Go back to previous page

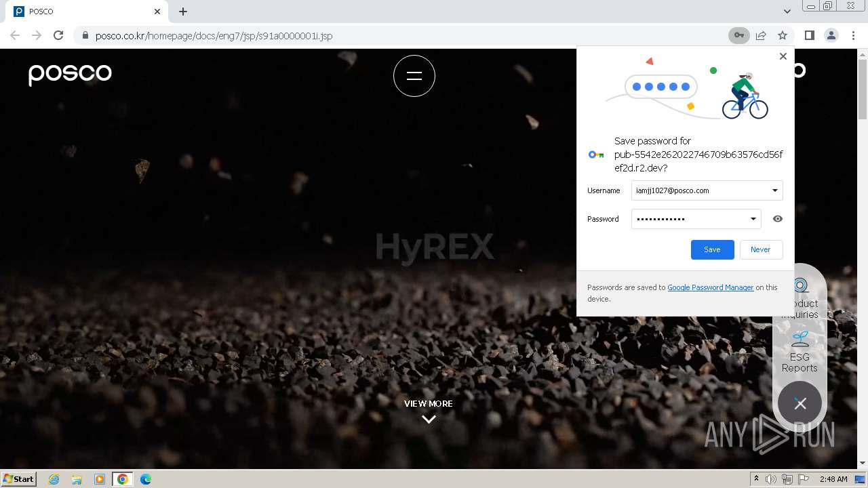[15, 35]
